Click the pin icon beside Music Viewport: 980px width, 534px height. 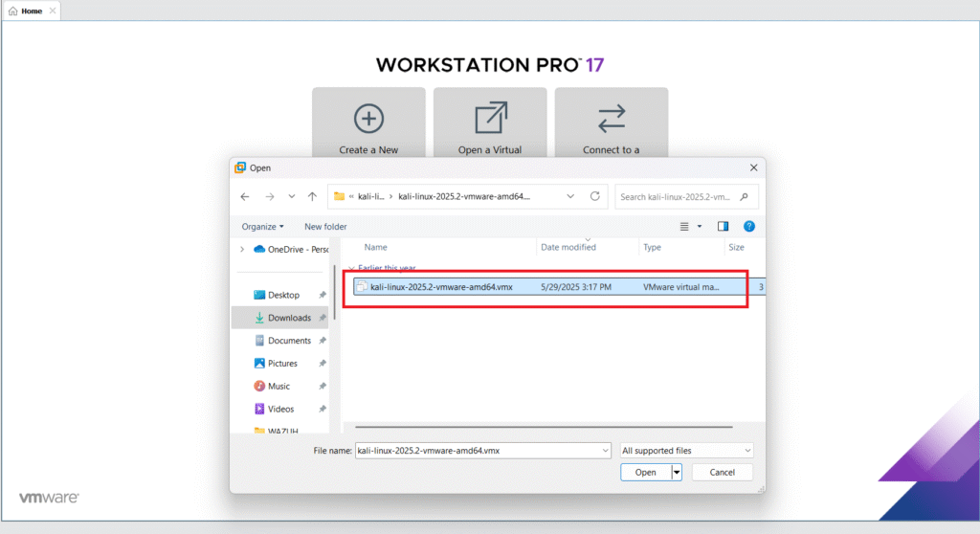tap(323, 387)
